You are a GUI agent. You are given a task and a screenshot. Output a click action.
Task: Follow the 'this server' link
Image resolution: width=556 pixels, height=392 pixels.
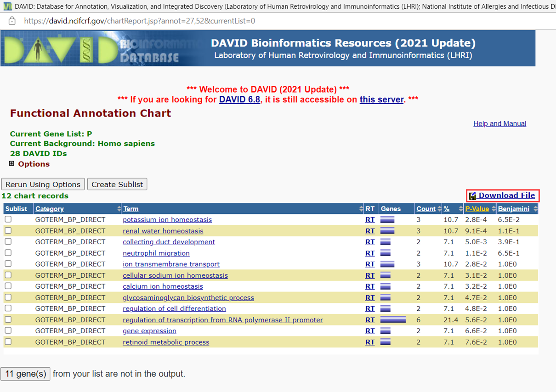click(381, 100)
